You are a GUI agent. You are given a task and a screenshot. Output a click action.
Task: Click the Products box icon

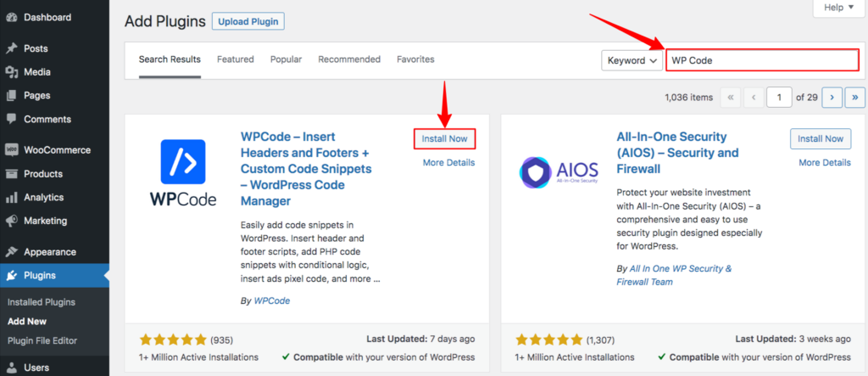tap(12, 174)
